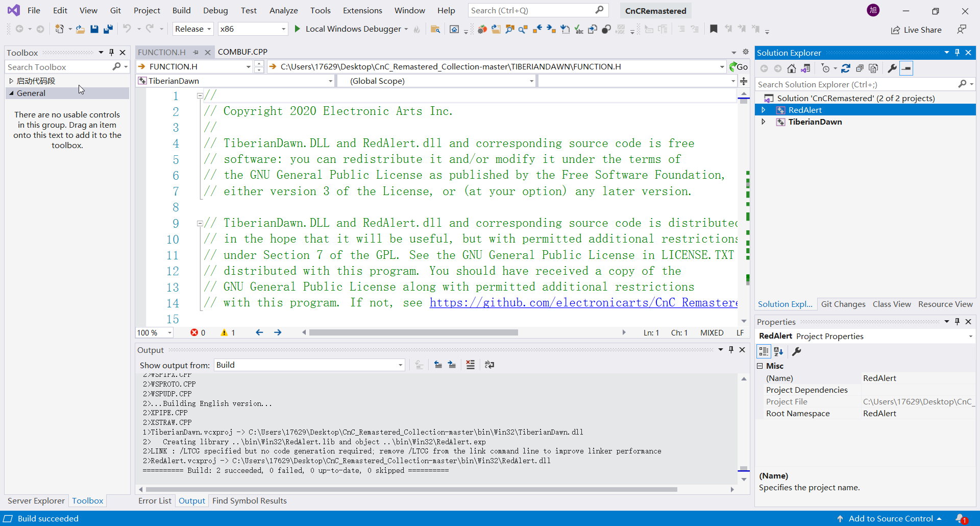Open the Build menu
The image size is (980, 526).
coord(181,11)
